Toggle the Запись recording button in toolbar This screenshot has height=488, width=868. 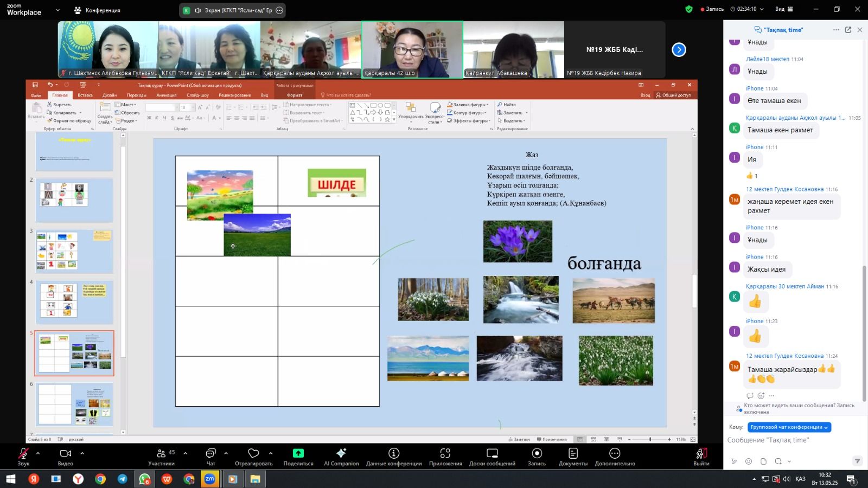537,456
